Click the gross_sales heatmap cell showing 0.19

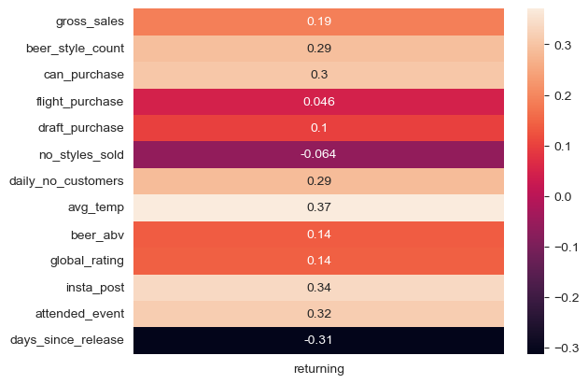319,21
